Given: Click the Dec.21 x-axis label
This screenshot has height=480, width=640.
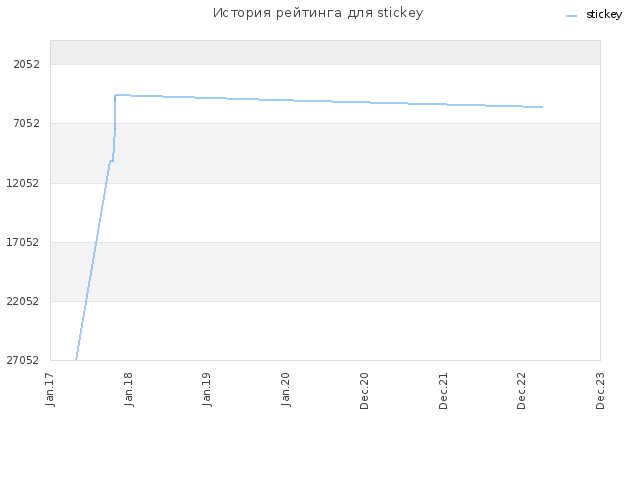Looking at the screenshot, I should [x=443, y=391].
